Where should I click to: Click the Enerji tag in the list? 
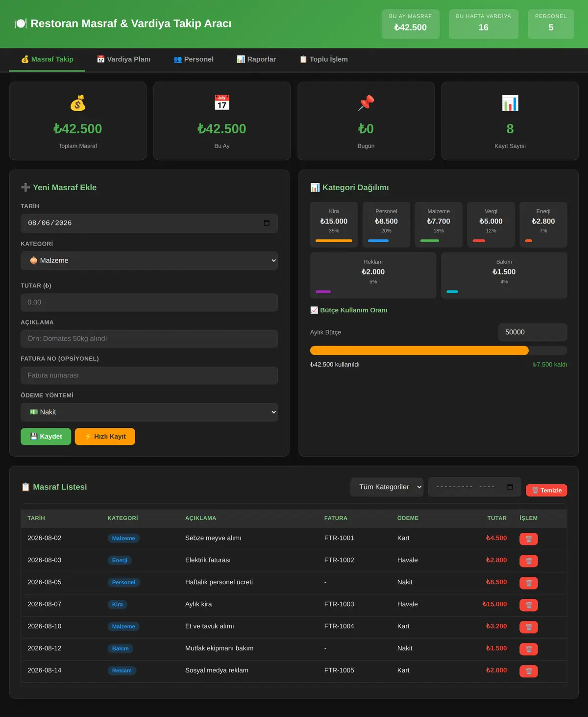pyautogui.click(x=120, y=561)
